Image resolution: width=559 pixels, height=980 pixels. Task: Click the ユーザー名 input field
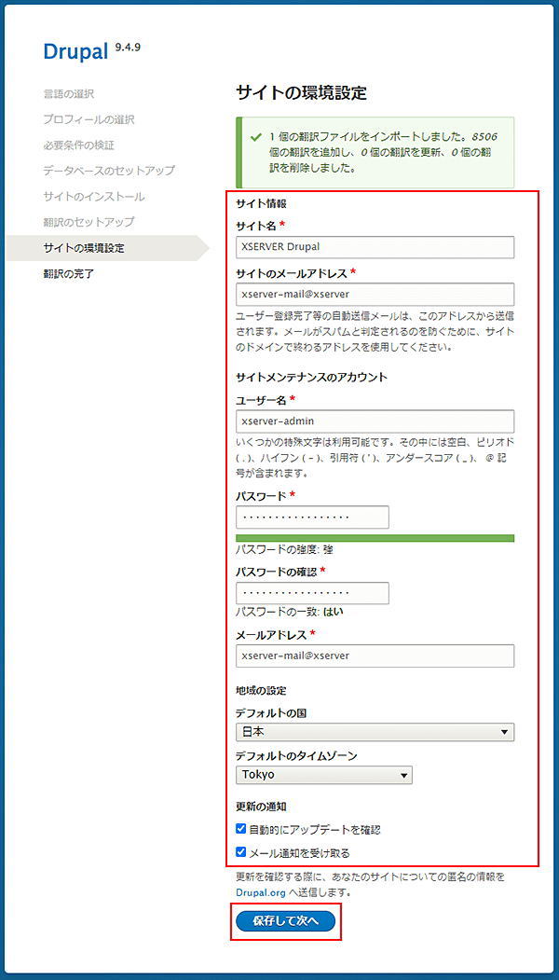click(x=375, y=421)
